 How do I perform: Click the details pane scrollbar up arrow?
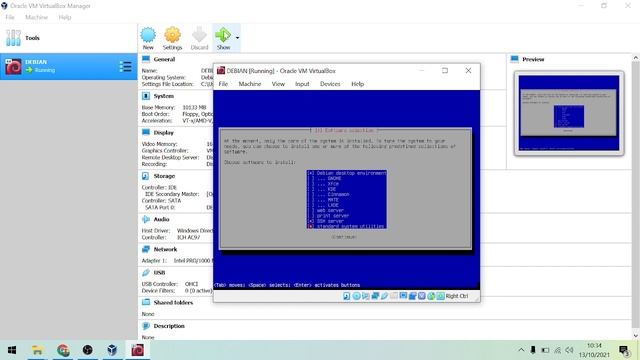tap(636, 58)
